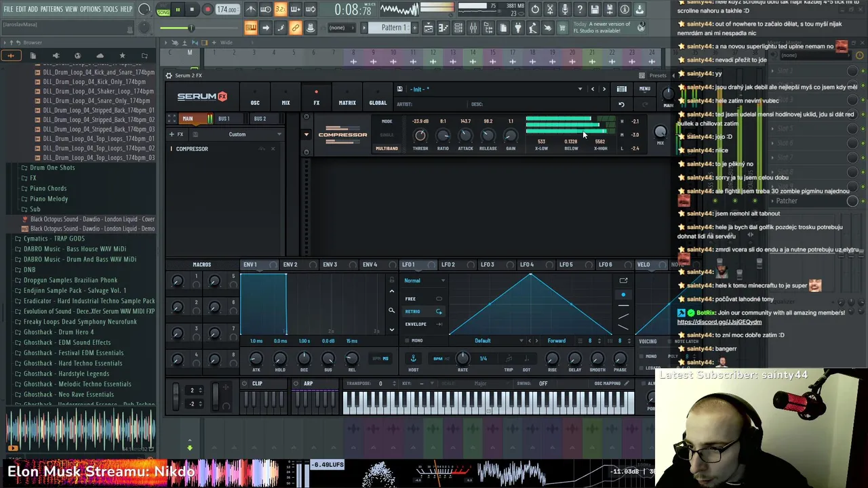Stop playback using the transport stop button

tap(192, 9)
